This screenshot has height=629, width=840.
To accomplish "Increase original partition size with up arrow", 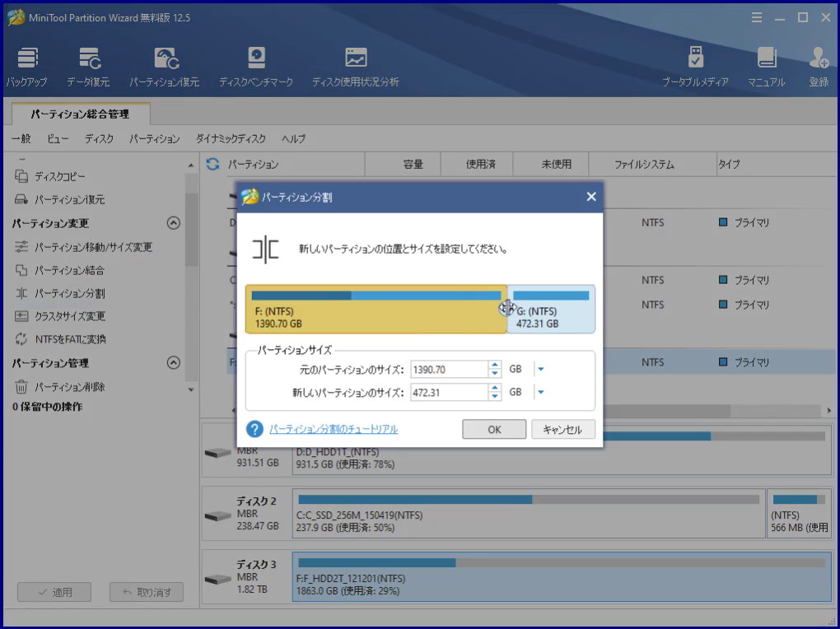I will [x=495, y=366].
